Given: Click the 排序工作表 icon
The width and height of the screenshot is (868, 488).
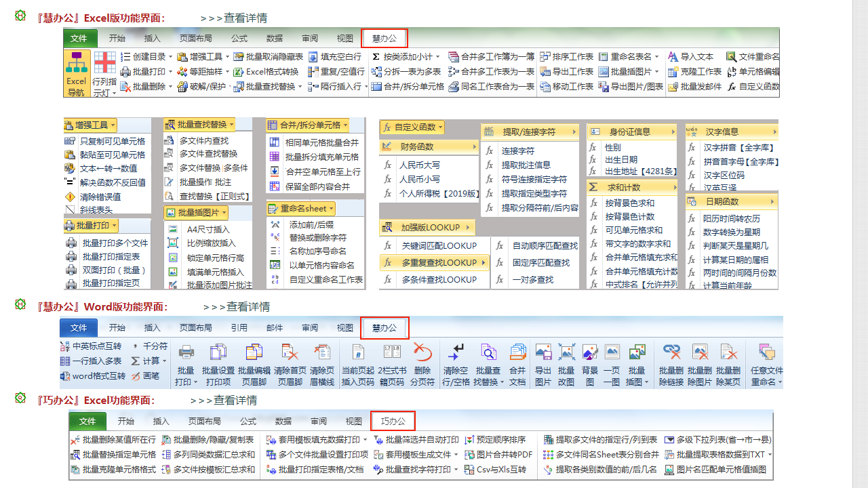Looking at the screenshot, I should [x=545, y=57].
